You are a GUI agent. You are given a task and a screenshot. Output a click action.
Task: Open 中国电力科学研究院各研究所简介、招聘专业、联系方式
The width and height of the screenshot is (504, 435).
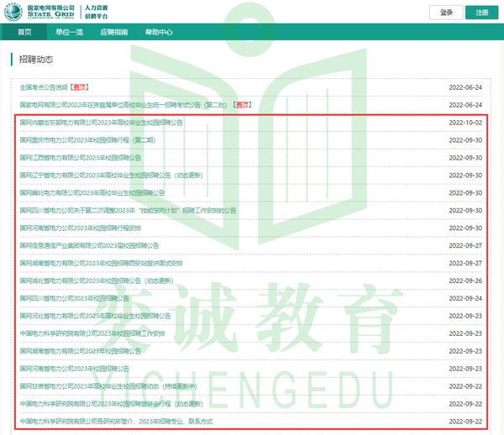click(x=116, y=422)
